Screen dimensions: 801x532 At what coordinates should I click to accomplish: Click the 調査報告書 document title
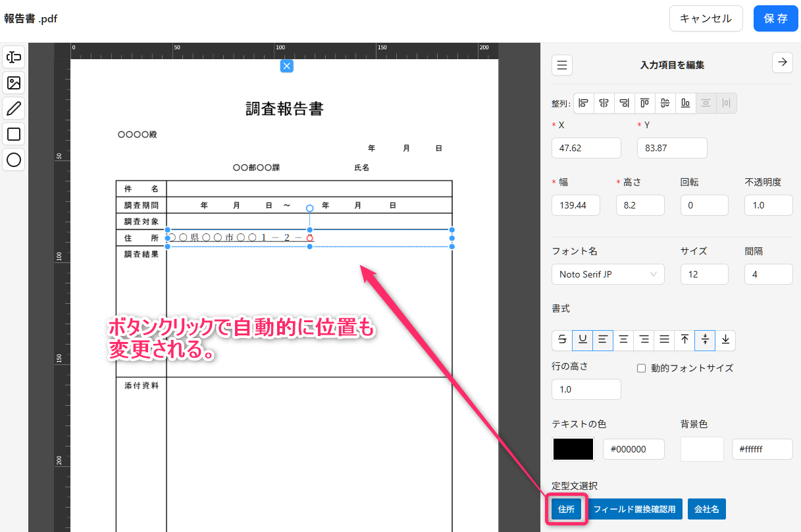(x=284, y=109)
